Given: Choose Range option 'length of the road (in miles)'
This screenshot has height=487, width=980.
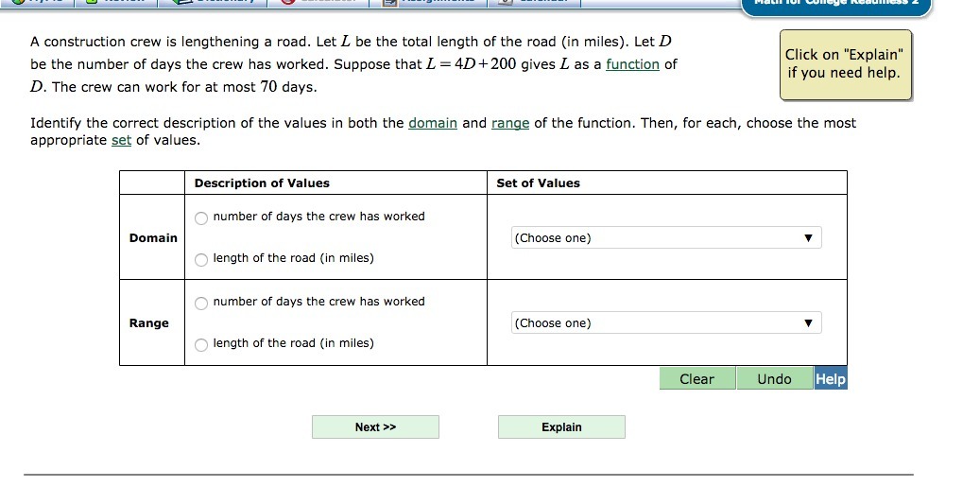Looking at the screenshot, I should pyautogui.click(x=200, y=345).
